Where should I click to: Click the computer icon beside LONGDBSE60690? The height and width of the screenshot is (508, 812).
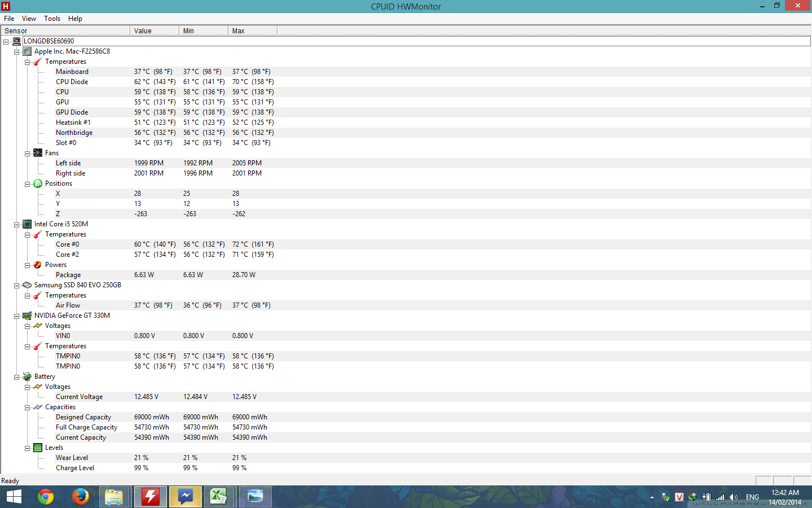(x=17, y=41)
